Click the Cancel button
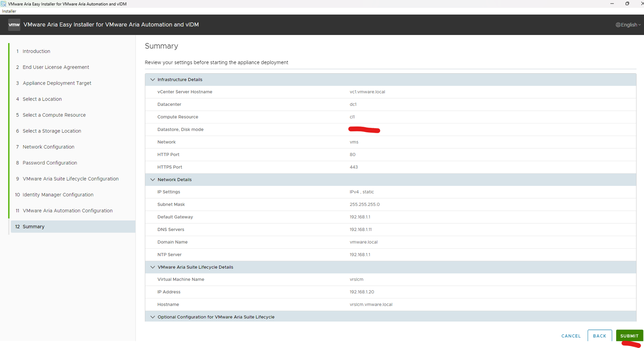Viewport: 644px width, 348px height. point(571,336)
